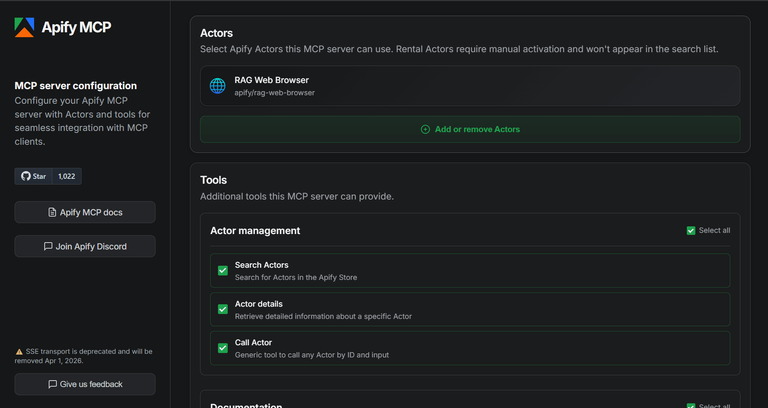Image resolution: width=768 pixels, height=408 pixels.
Task: Click the Tools section heading
Action: coord(214,180)
